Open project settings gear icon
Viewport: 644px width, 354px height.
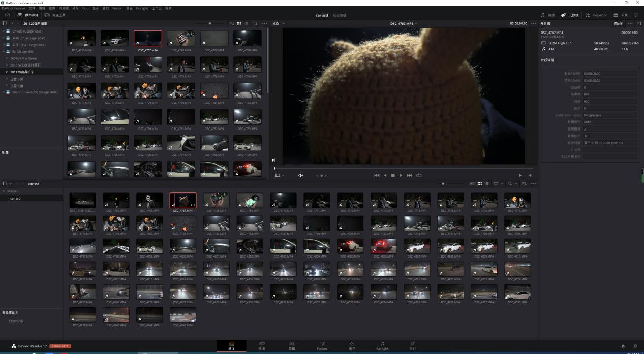coord(635,346)
